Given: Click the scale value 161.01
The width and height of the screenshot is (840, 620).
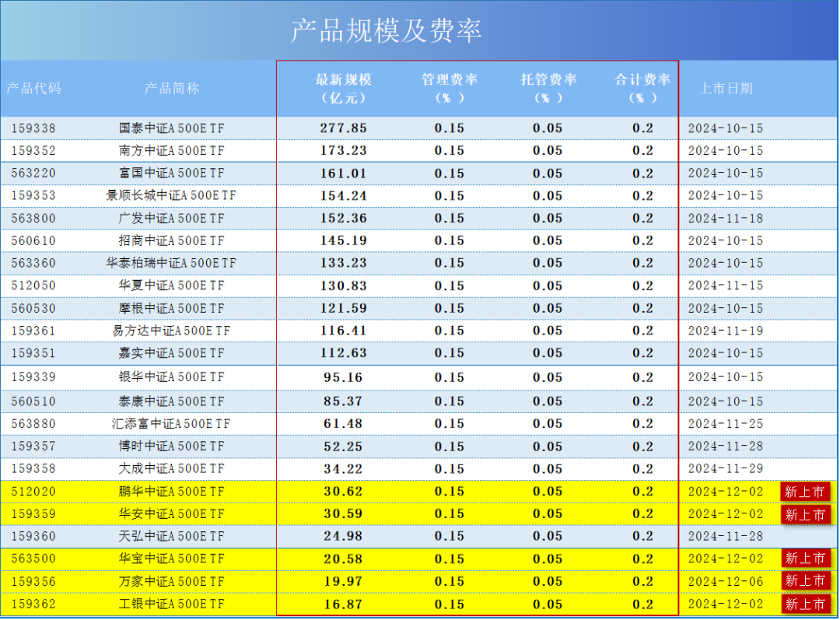Looking at the screenshot, I should 344,173.
